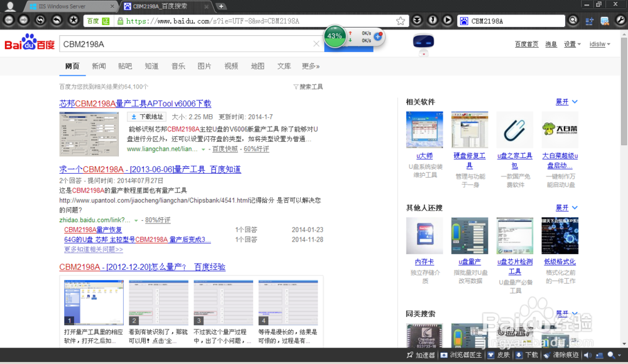Open the 低级格式化 thumbnail
This screenshot has height=364, width=628.
click(560, 236)
